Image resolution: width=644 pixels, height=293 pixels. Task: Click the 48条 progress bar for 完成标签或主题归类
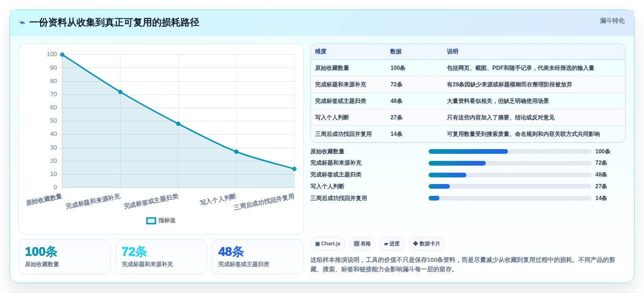pyautogui.click(x=510, y=175)
